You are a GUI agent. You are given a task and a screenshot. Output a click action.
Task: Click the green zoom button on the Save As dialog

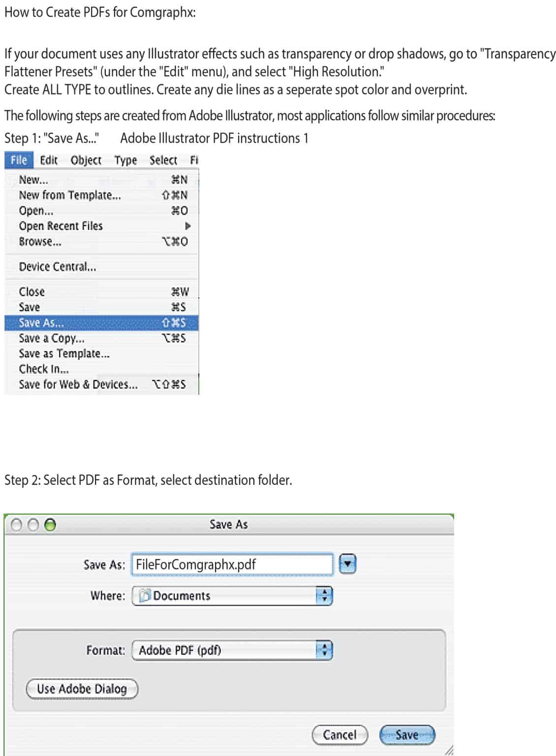click(x=49, y=525)
